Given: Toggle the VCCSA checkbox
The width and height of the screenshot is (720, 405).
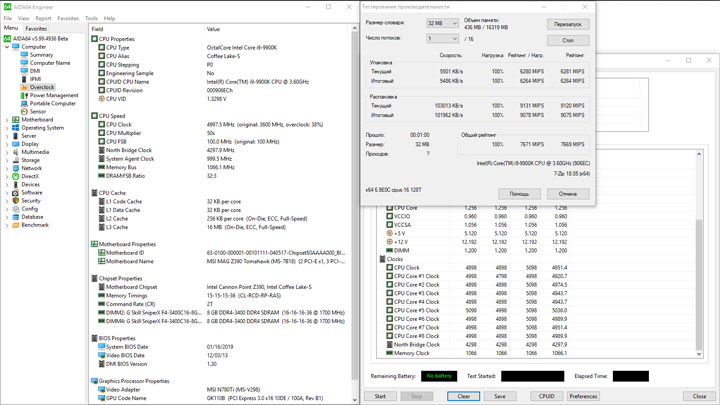Looking at the screenshot, I should (389, 225).
